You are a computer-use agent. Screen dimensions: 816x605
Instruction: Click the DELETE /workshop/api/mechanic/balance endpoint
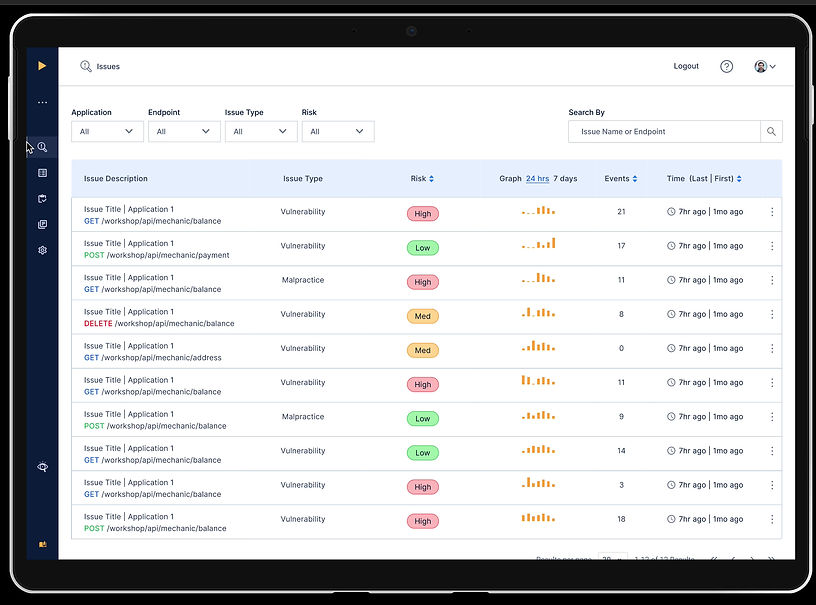coord(159,324)
